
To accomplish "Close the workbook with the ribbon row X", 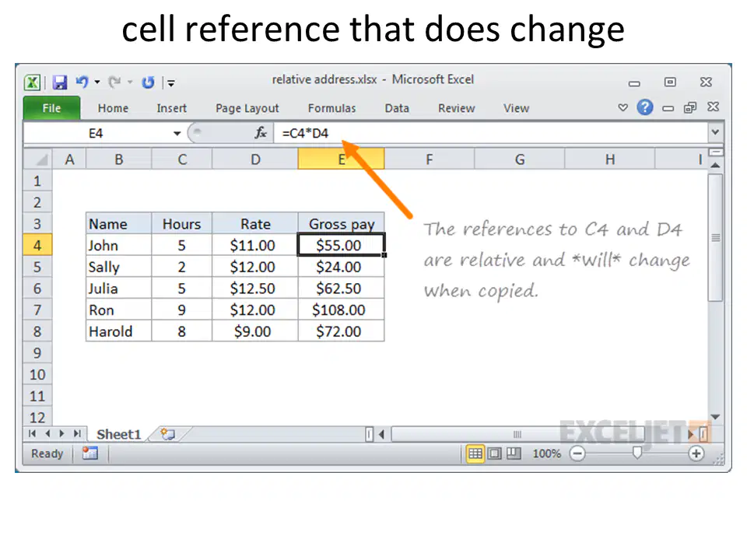I will [714, 107].
